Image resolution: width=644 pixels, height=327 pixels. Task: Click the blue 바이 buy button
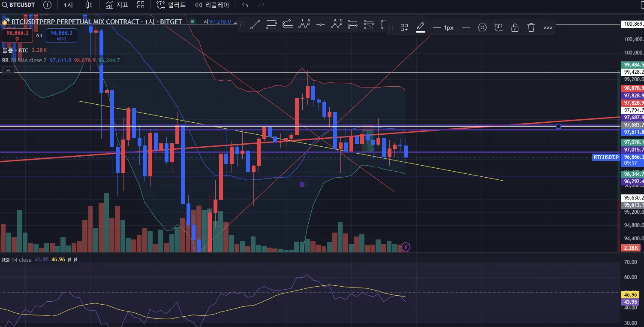click(62, 36)
